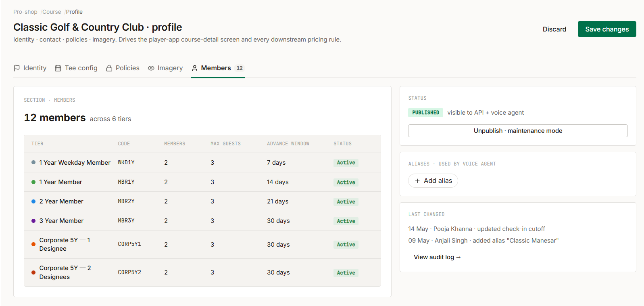Click the gray dot for 1 Year Weekday Member
644x306 pixels.
pyautogui.click(x=33, y=163)
